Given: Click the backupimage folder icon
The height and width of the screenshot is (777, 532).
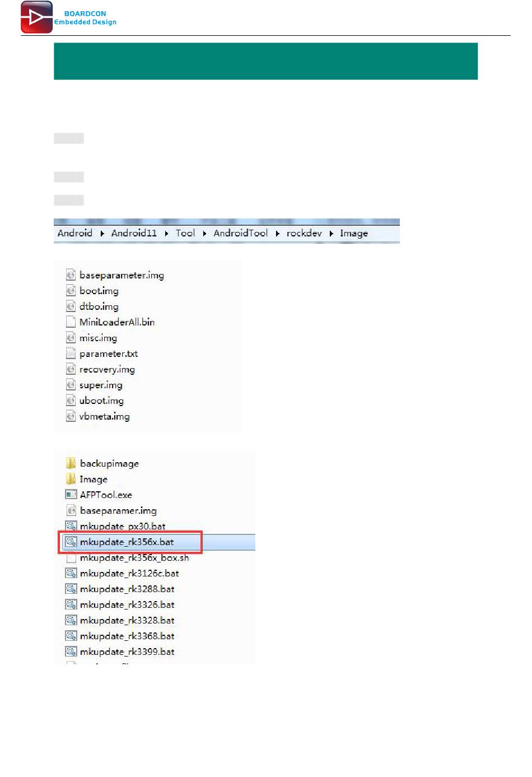Looking at the screenshot, I should 71,463.
